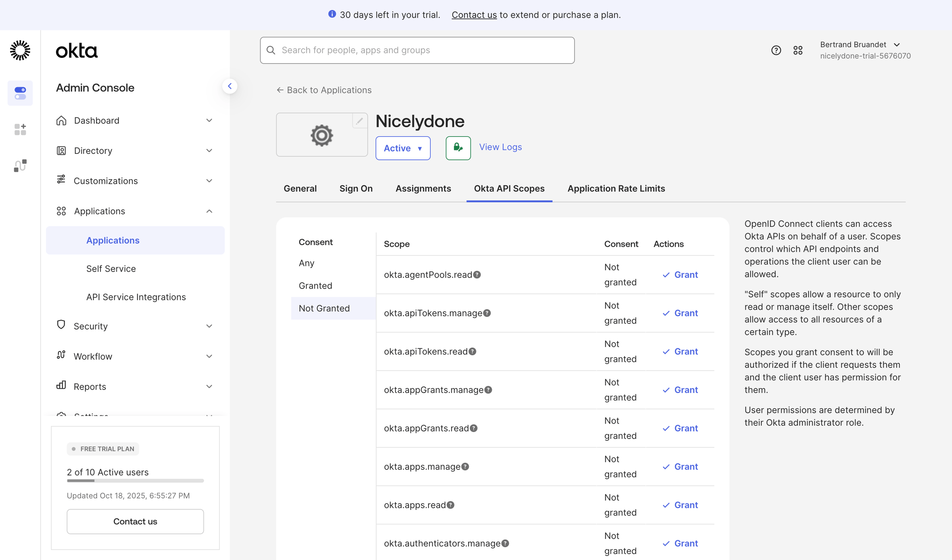
Task: Focus the people, apps and groups search field
Action: [x=417, y=50]
